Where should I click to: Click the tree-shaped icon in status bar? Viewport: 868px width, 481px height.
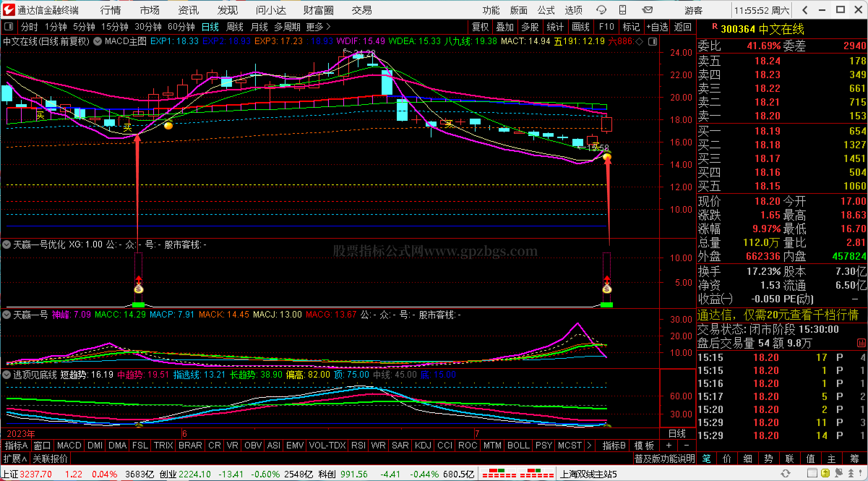coord(851,473)
